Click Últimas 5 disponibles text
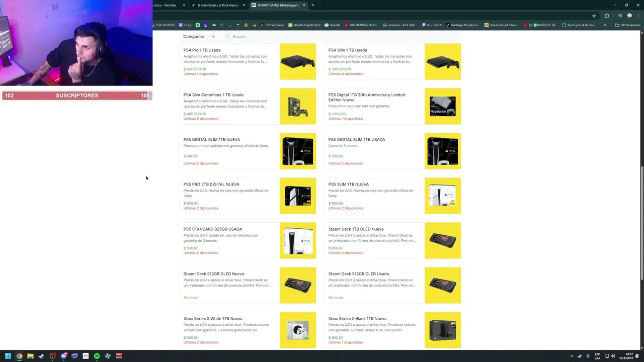 point(201,119)
